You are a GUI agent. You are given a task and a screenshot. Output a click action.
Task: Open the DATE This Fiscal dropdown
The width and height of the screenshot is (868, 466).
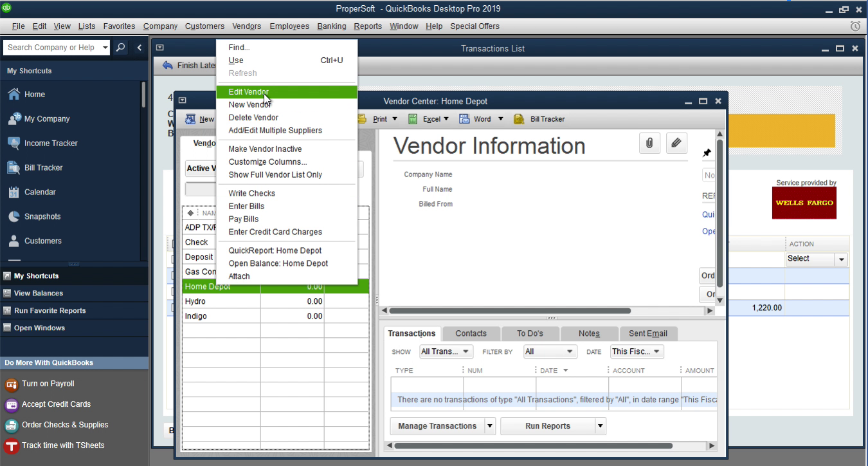pos(637,351)
